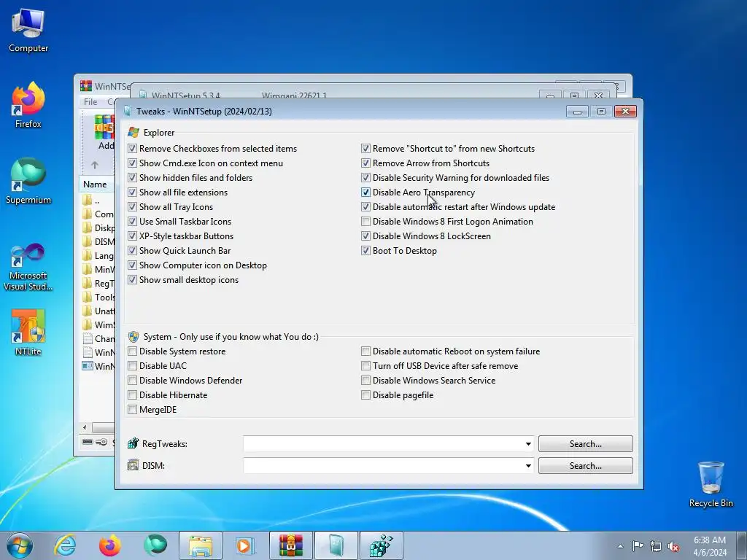This screenshot has width=747, height=560.
Task: Expand the RegTweaks dropdown arrow
Action: (x=528, y=444)
